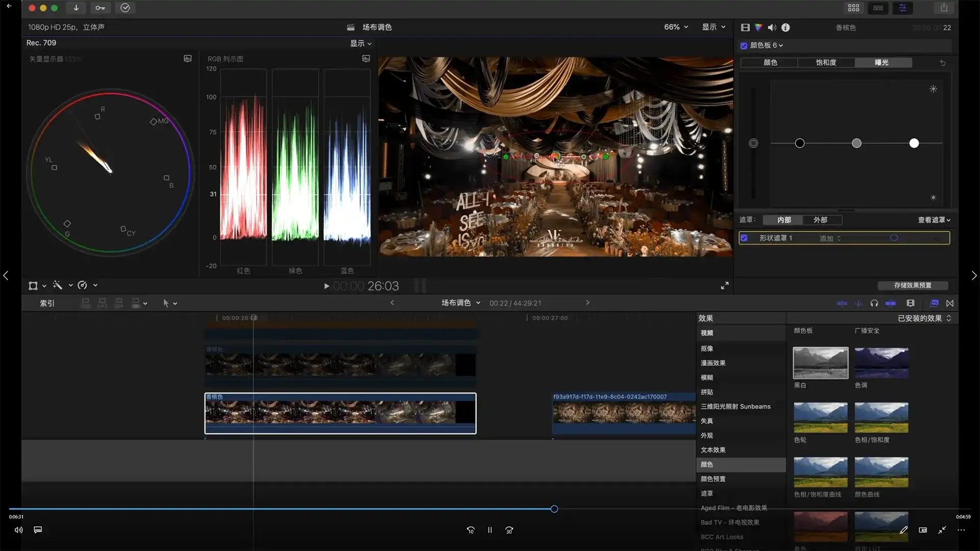Expand the 查看遮罩 dropdown
Screen dimensions: 980x551
point(934,220)
